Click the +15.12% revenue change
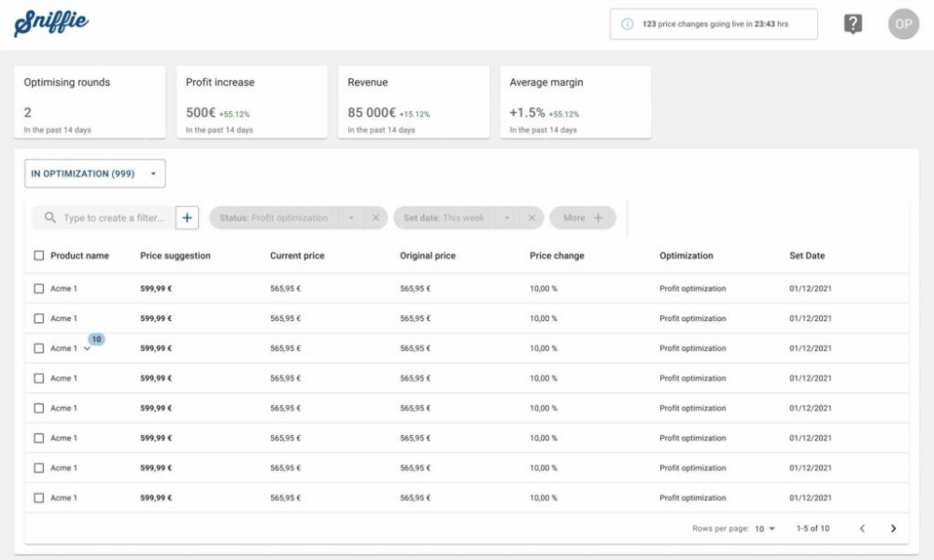 click(415, 114)
